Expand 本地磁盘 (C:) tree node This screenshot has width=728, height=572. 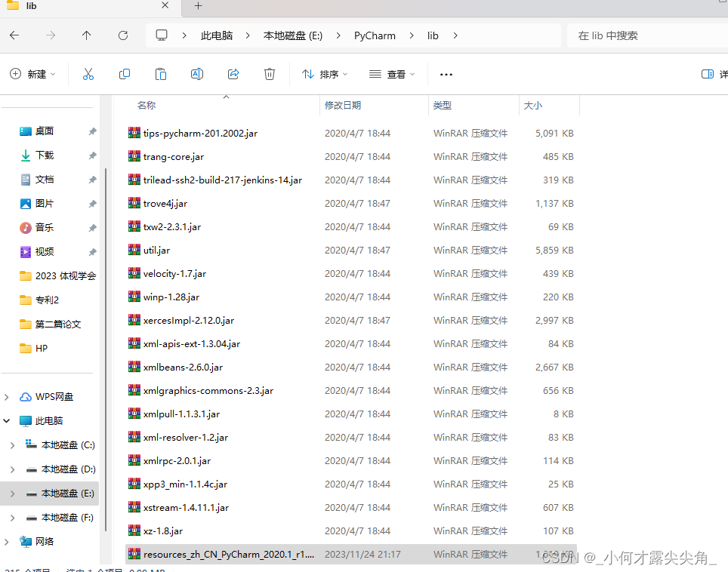tap(13, 445)
